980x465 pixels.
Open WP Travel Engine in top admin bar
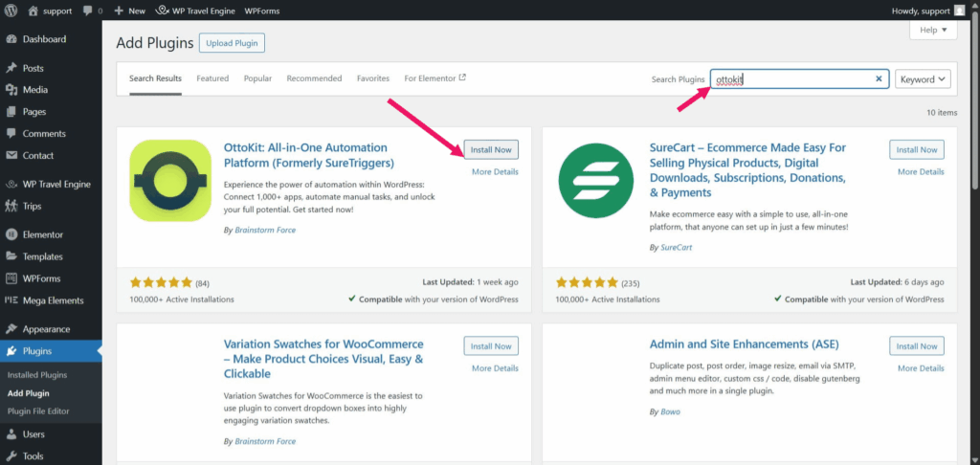(x=195, y=11)
